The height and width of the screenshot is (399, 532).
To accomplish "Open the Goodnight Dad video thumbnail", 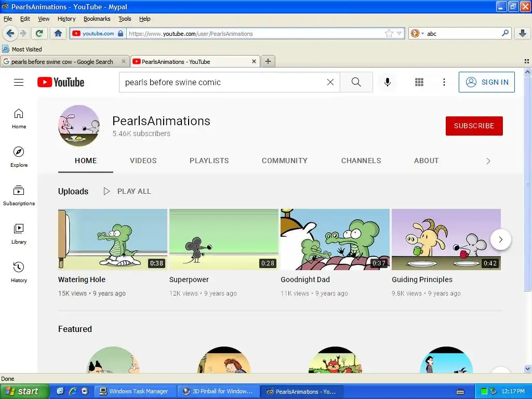I will [335, 239].
